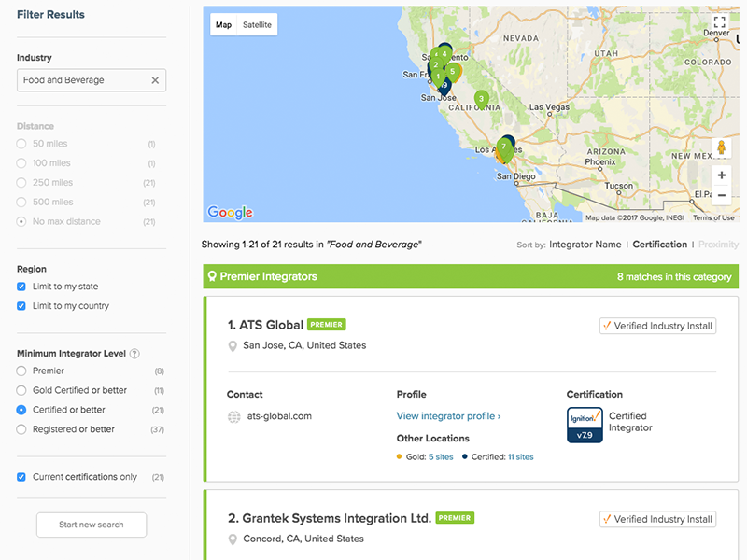Click ATS Global Verified Industry Install badge
Image resolution: width=747 pixels, height=560 pixels.
coord(657,326)
